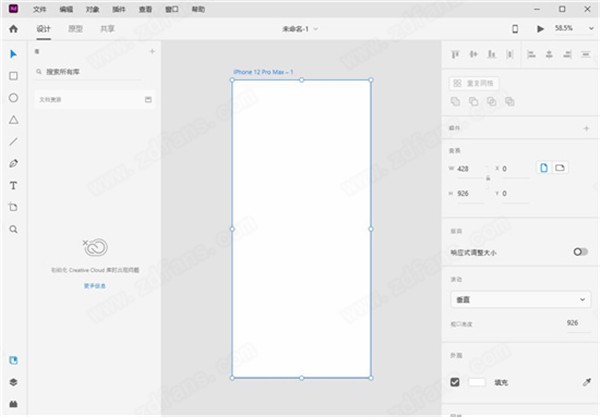Screen dimensions: 600x417
Task: Click the X position field
Action: click(515, 169)
